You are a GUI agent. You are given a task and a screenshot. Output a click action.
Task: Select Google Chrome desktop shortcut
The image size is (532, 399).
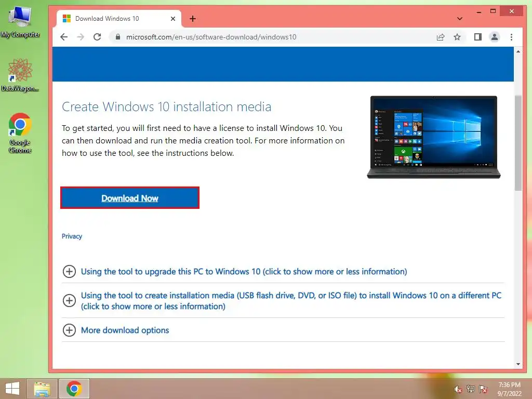pos(20,132)
